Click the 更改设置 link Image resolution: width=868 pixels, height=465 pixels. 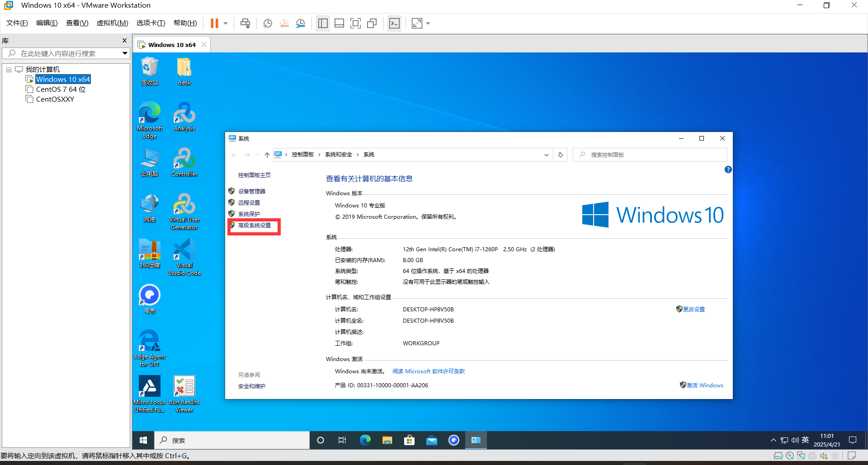pos(694,310)
